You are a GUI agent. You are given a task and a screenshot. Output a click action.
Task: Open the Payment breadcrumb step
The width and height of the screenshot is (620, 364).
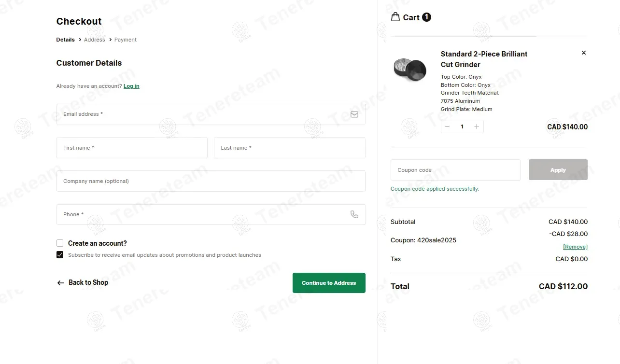[126, 40]
